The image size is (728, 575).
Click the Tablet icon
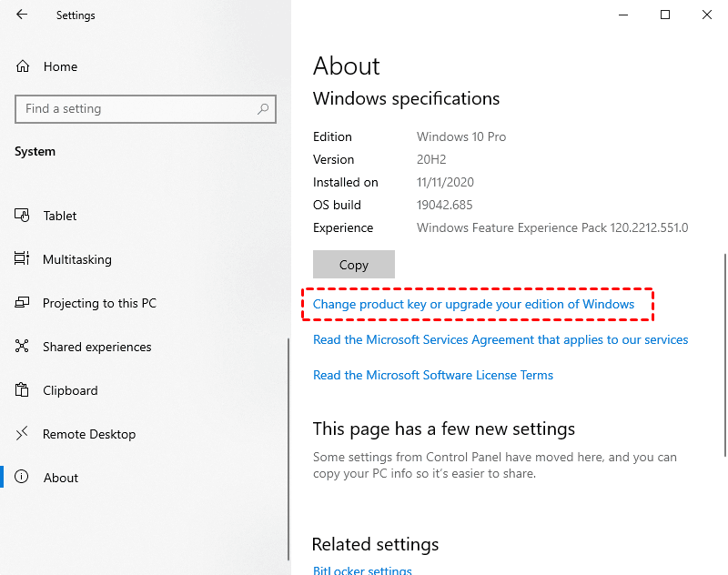22,216
